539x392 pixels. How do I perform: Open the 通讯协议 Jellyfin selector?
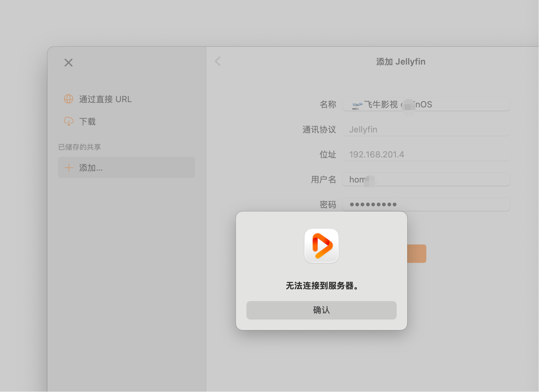426,129
